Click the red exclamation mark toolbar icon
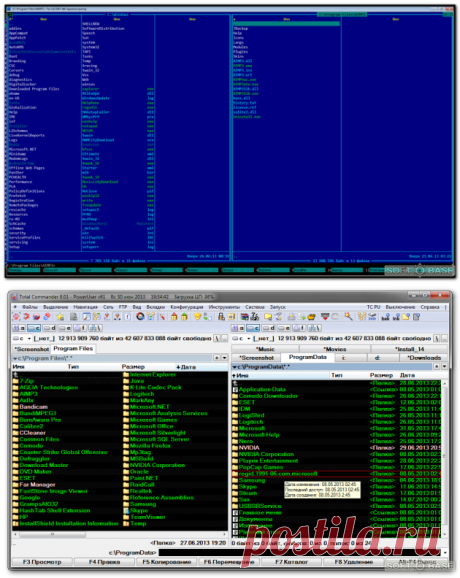Image resolution: width=460 pixels, height=578 pixels. pyautogui.click(x=128, y=316)
